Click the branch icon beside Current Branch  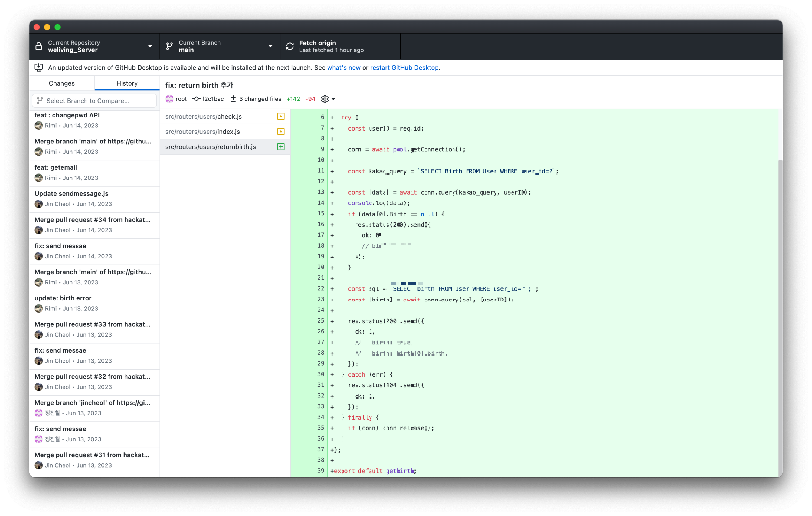(169, 46)
